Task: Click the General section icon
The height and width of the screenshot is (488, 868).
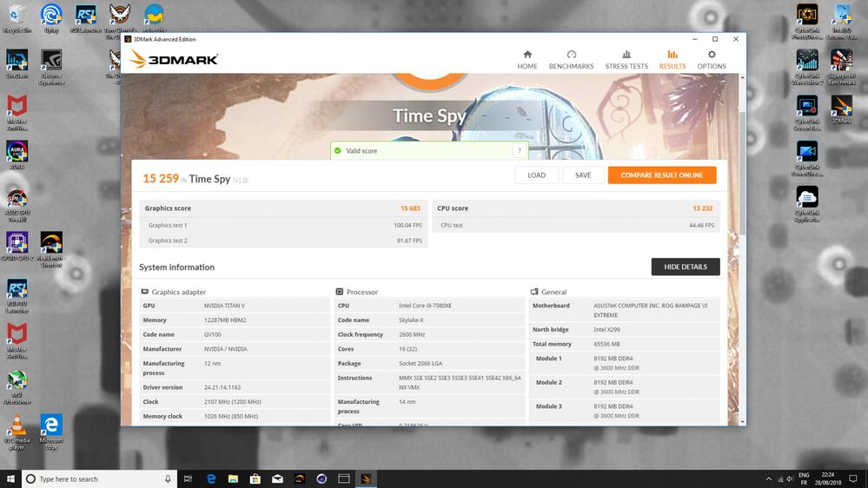Action: 534,292
